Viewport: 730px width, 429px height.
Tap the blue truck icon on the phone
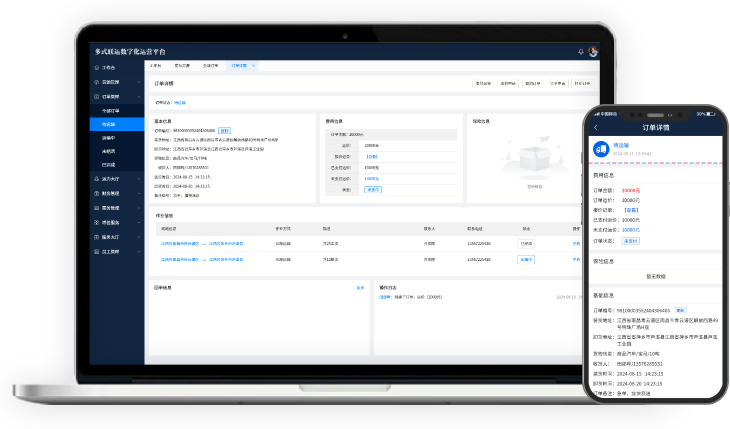(x=601, y=148)
